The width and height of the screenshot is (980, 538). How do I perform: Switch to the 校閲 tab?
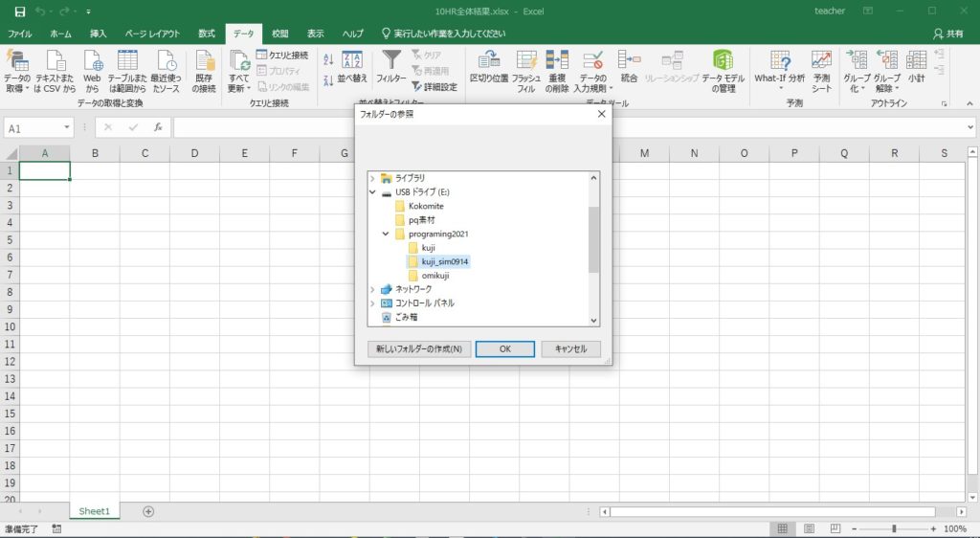[280, 34]
